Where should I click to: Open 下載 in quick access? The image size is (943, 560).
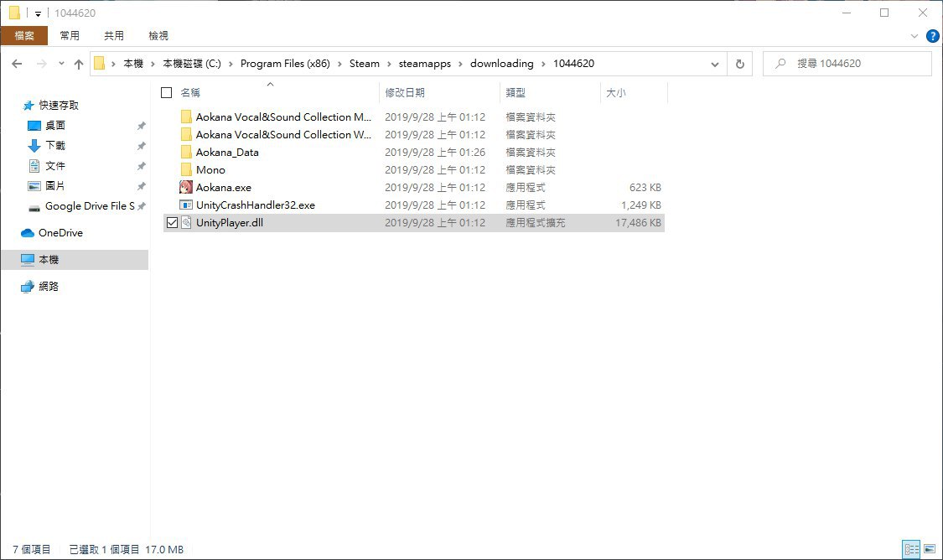[x=55, y=146]
